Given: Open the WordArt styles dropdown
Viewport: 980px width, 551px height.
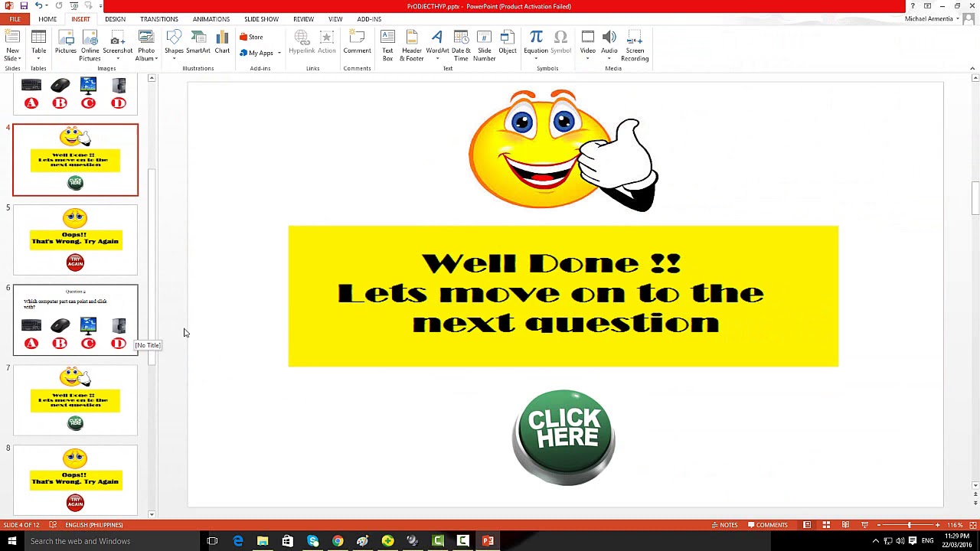Looking at the screenshot, I should pos(437,58).
